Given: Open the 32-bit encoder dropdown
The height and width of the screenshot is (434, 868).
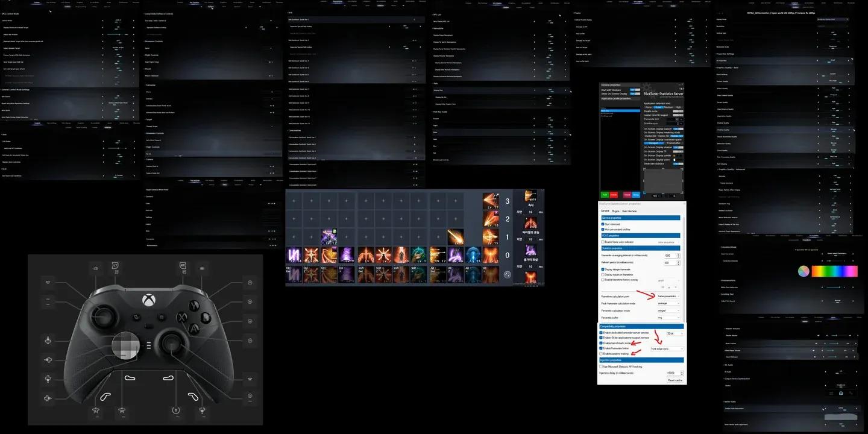Looking at the screenshot, I should [675, 333].
